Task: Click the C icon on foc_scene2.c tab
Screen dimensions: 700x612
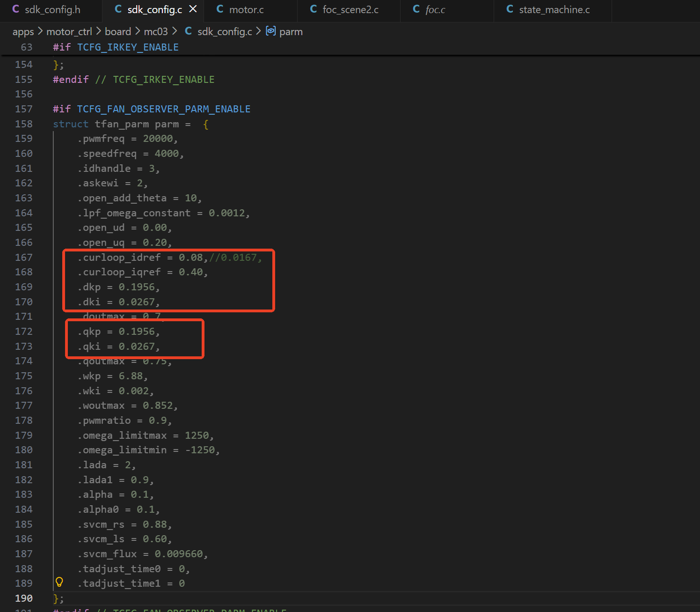Action: [x=314, y=9]
